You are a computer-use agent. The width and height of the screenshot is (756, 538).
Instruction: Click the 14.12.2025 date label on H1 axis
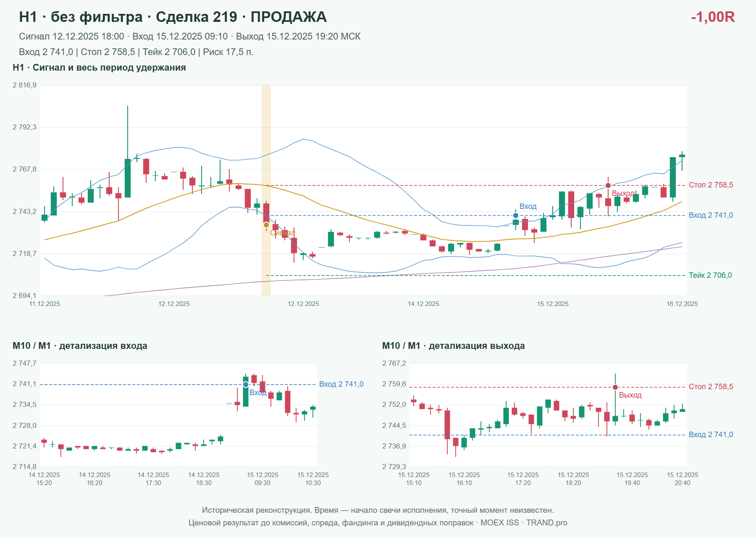coord(423,304)
